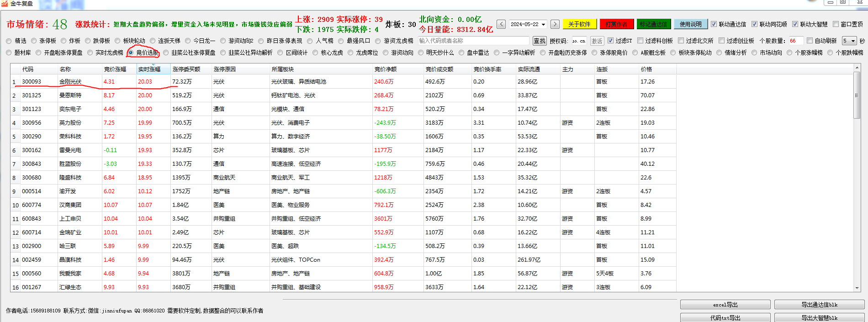
Task: Select the 今日龙一 radio option
Action: (188, 41)
